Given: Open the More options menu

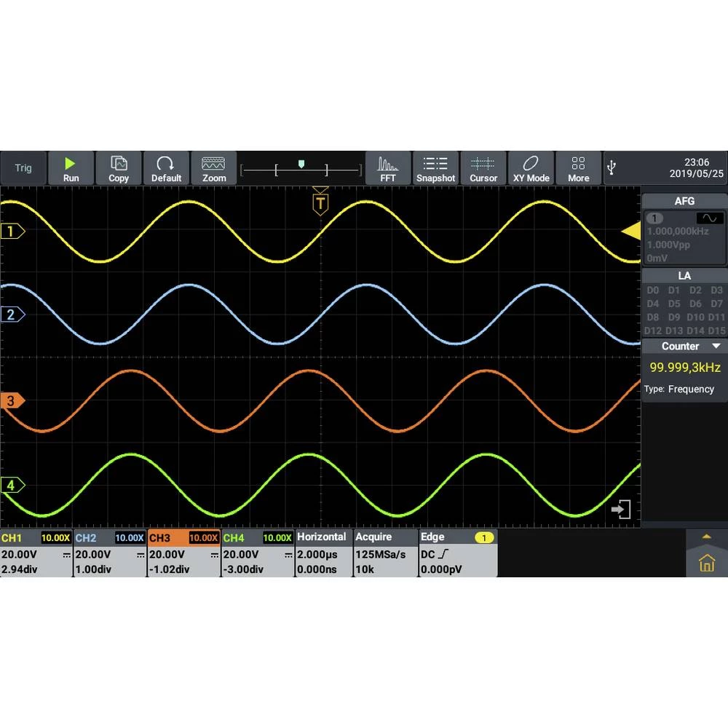Looking at the screenshot, I should click(578, 168).
